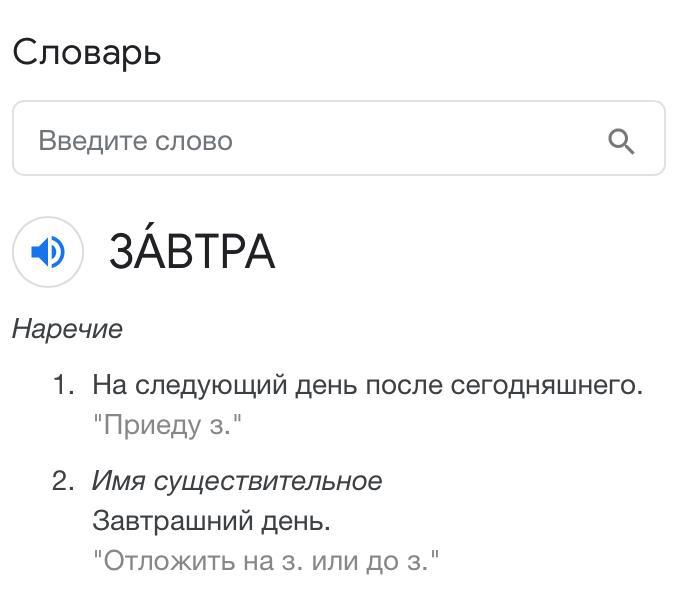Click the first definition's number marker
Image resolution: width=685 pixels, height=589 pixels.
pyautogui.click(x=63, y=385)
